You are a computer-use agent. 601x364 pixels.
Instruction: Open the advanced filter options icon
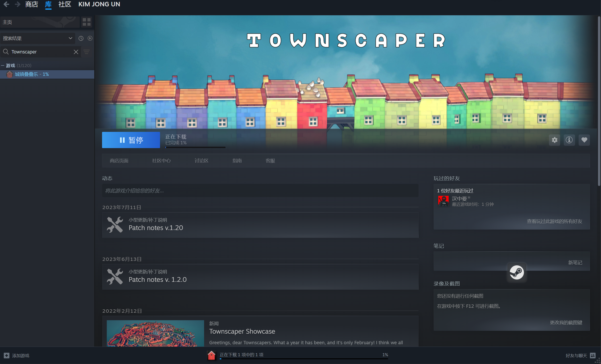[x=86, y=52]
